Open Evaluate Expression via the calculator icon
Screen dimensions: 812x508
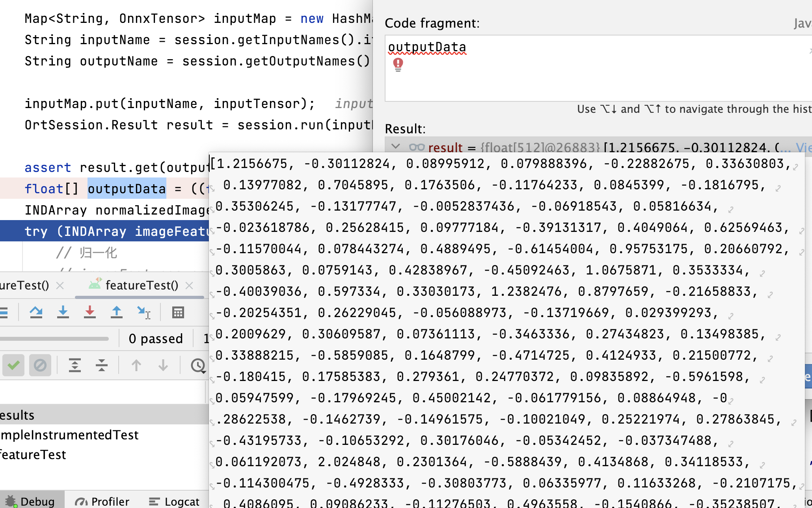(x=179, y=312)
